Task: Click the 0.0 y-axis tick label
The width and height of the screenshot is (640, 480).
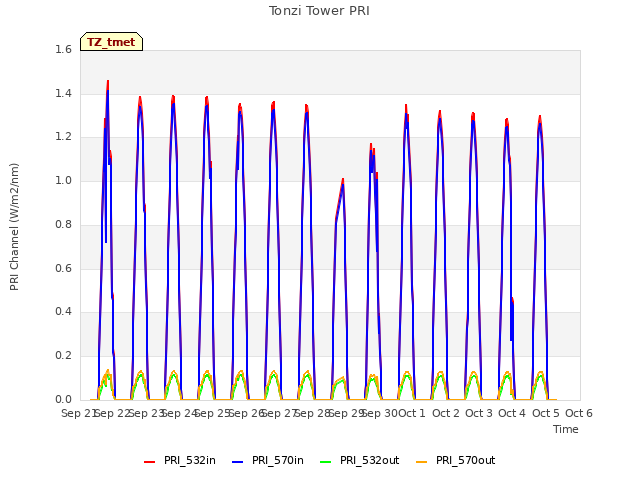Action: tap(63, 399)
